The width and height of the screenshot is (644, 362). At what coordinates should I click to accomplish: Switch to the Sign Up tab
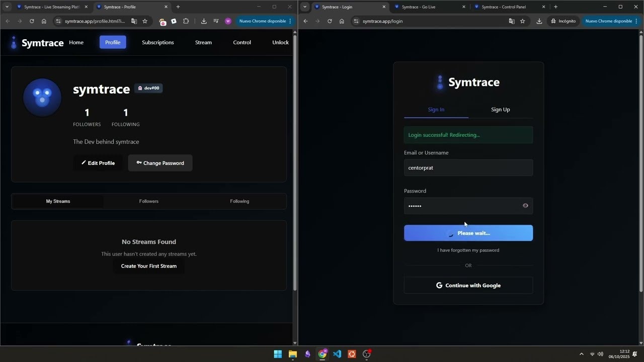click(500, 109)
